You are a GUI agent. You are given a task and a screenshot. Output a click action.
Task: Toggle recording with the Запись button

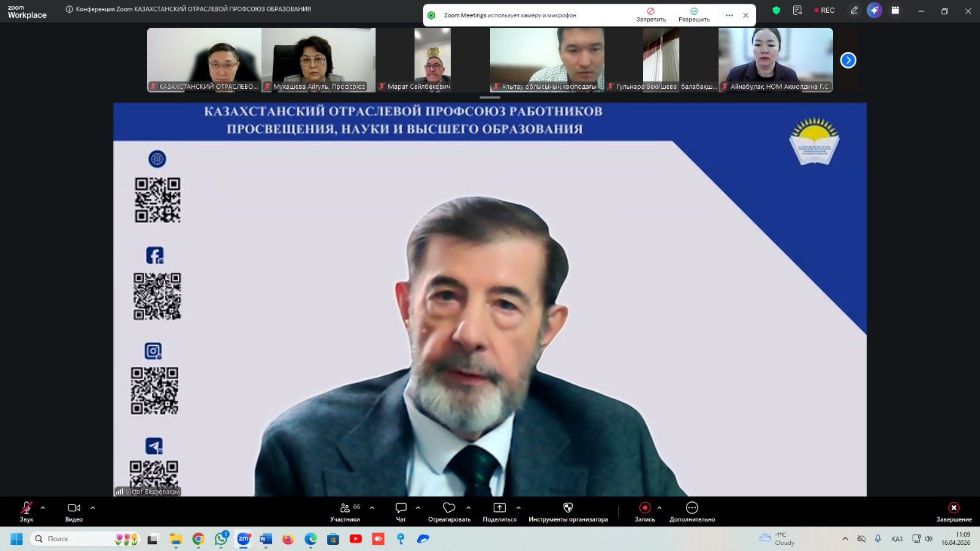click(x=644, y=511)
